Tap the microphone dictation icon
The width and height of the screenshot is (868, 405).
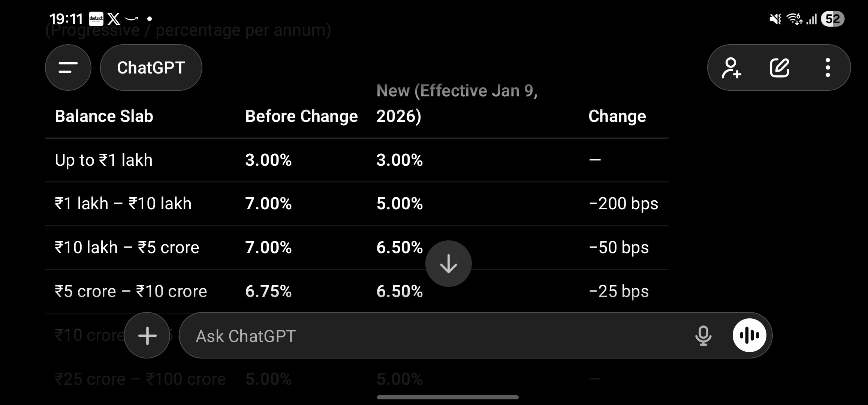click(x=703, y=335)
